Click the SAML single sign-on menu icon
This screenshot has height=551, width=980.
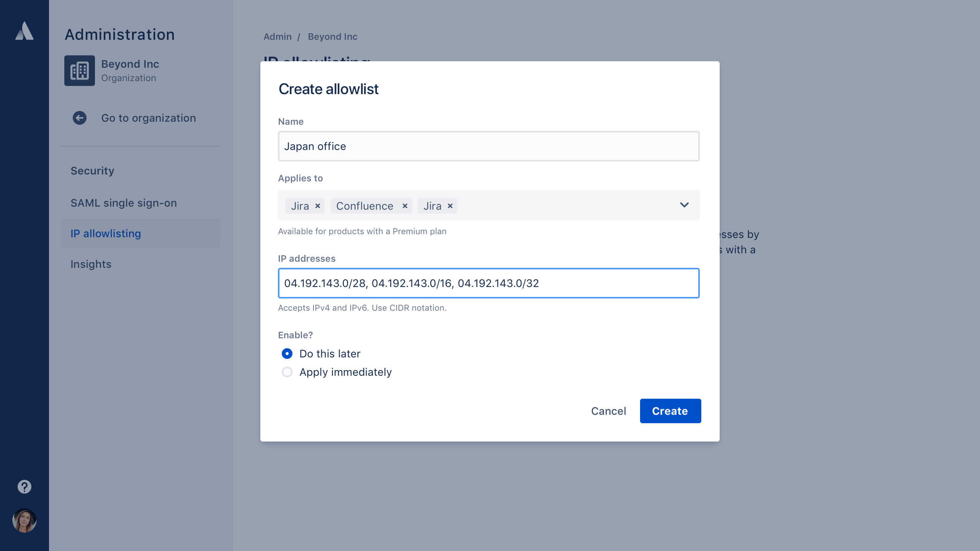(123, 202)
